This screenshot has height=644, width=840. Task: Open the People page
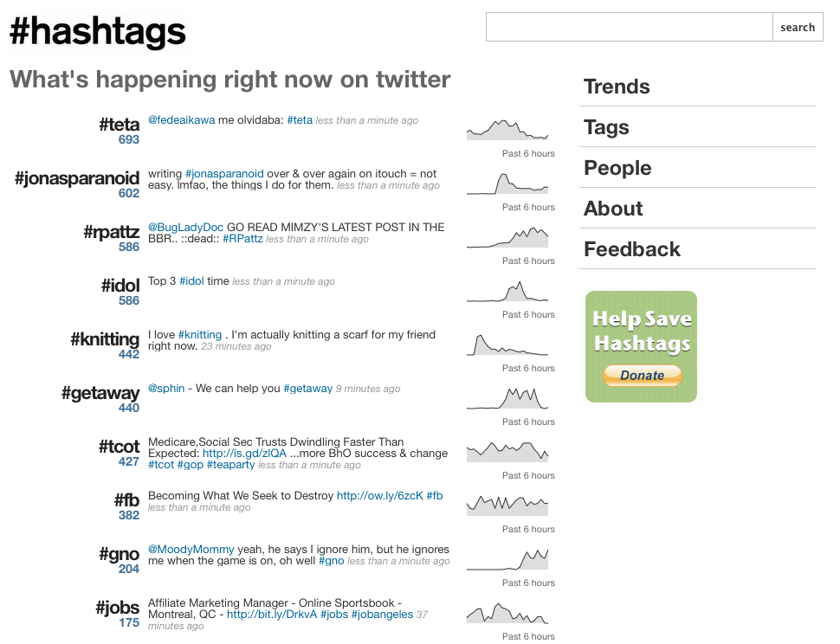coord(617,168)
